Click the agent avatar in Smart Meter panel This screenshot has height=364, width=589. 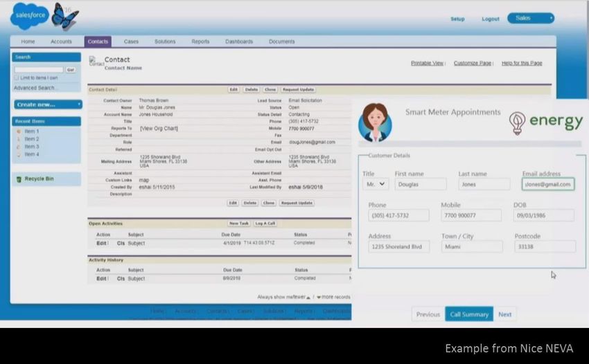pos(375,122)
